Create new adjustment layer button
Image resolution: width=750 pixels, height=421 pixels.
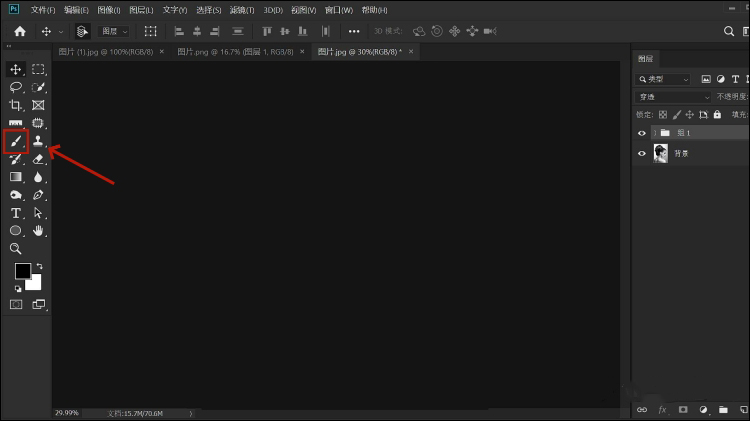[703, 410]
